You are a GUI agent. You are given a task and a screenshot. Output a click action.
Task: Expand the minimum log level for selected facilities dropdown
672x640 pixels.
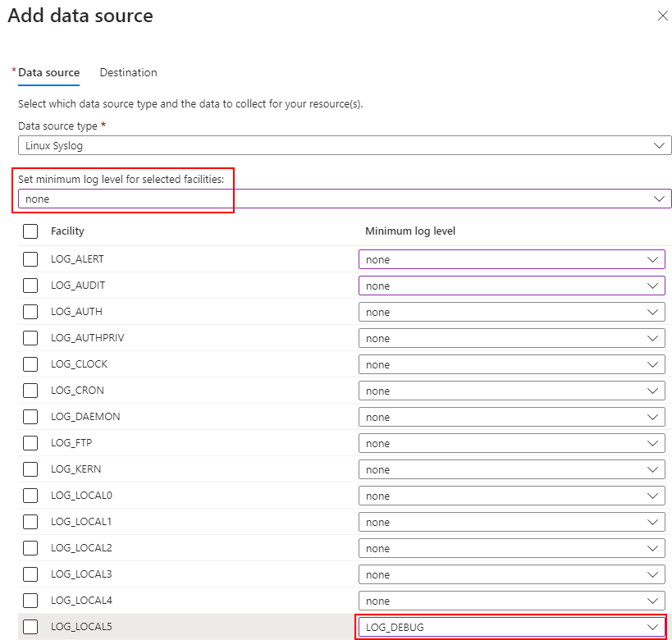pyautogui.click(x=345, y=199)
